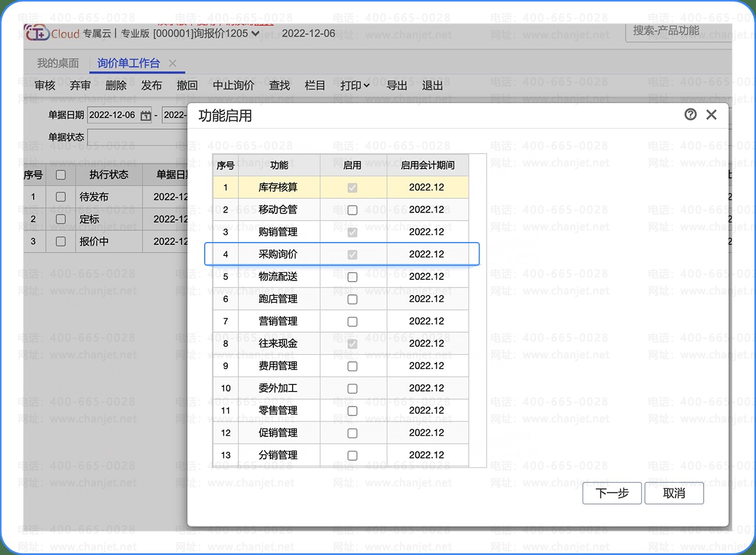Close the 功能启用 dialog

711,115
